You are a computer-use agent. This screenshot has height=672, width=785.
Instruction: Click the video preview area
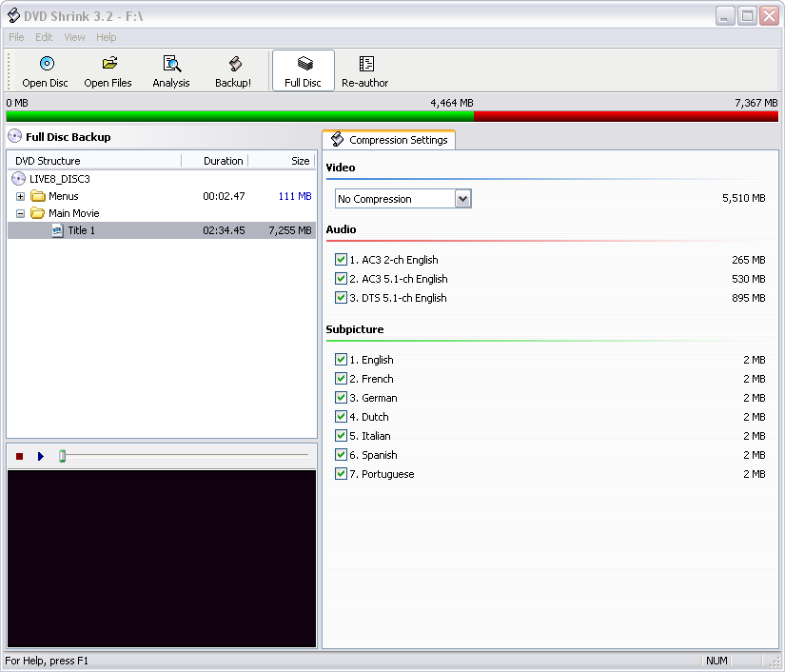162,559
